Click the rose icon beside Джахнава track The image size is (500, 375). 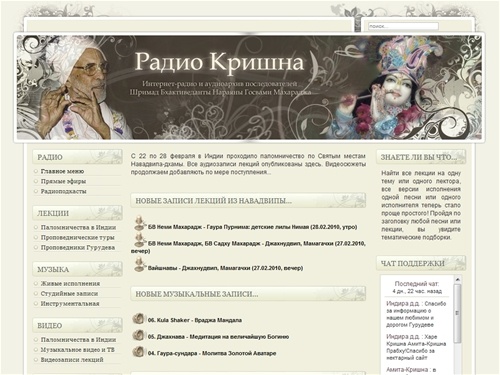pyautogui.click(x=138, y=335)
